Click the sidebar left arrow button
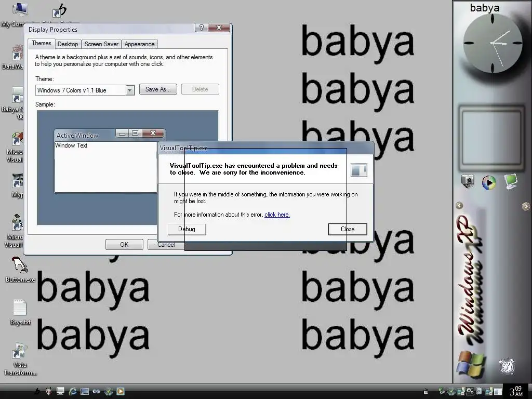This screenshot has height=399, width=532. 459,205
